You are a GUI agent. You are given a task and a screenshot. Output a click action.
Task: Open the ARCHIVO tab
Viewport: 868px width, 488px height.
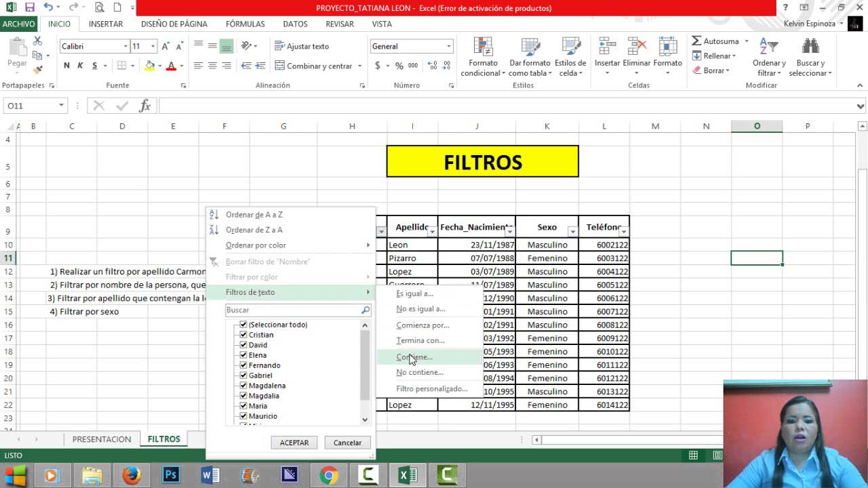coord(18,24)
